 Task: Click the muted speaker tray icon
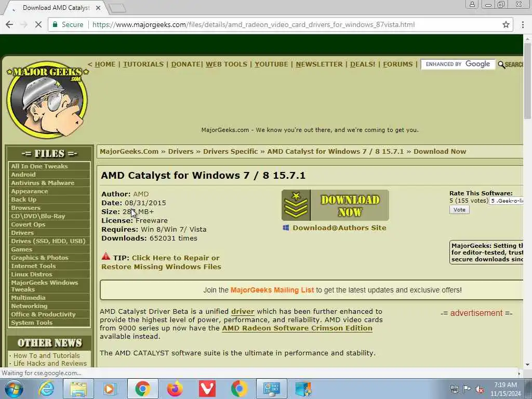[x=480, y=390]
